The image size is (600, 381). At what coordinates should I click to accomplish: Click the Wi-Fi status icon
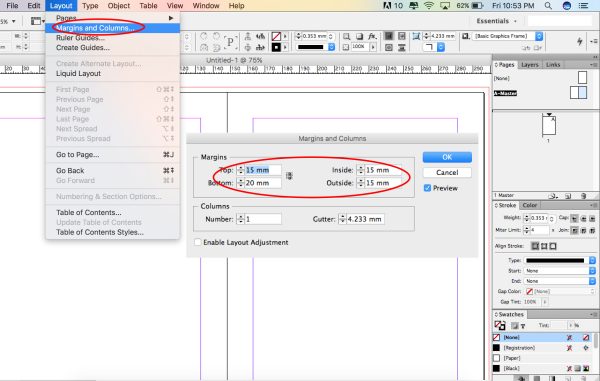click(x=429, y=6)
